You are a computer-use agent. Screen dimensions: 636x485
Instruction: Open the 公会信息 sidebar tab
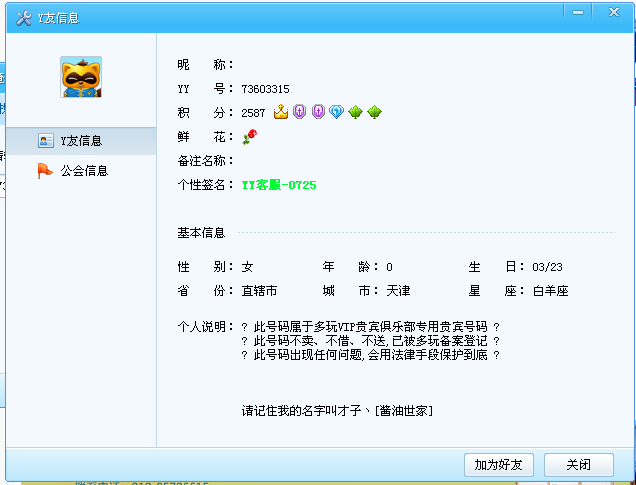pyautogui.click(x=81, y=171)
